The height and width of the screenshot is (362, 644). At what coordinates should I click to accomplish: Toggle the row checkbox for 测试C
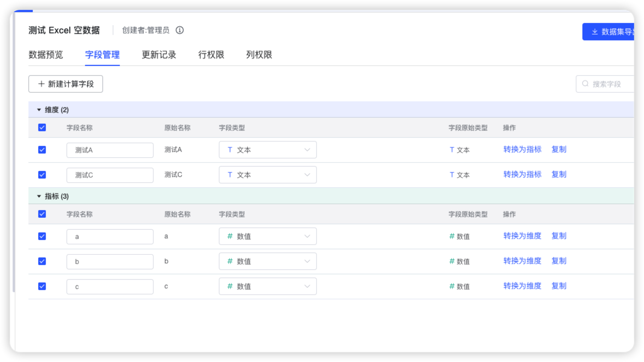pyautogui.click(x=42, y=174)
